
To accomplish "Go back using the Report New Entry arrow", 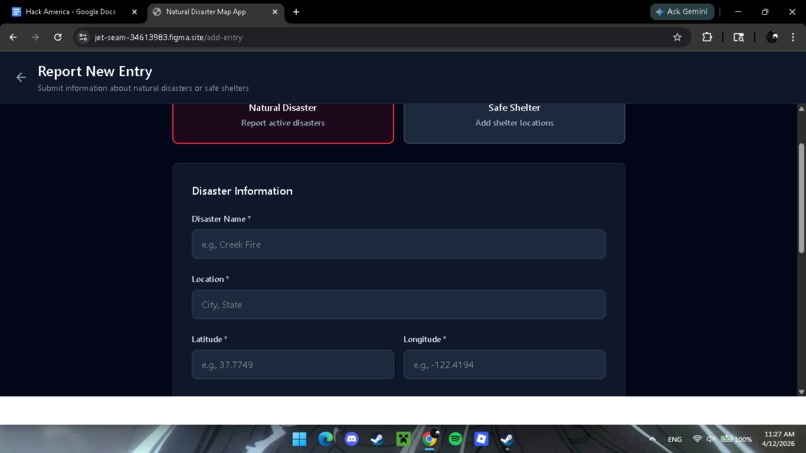I will coord(21,77).
